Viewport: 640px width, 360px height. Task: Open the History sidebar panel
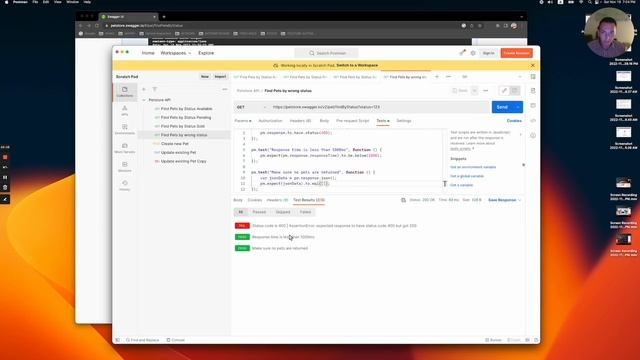[x=124, y=185]
